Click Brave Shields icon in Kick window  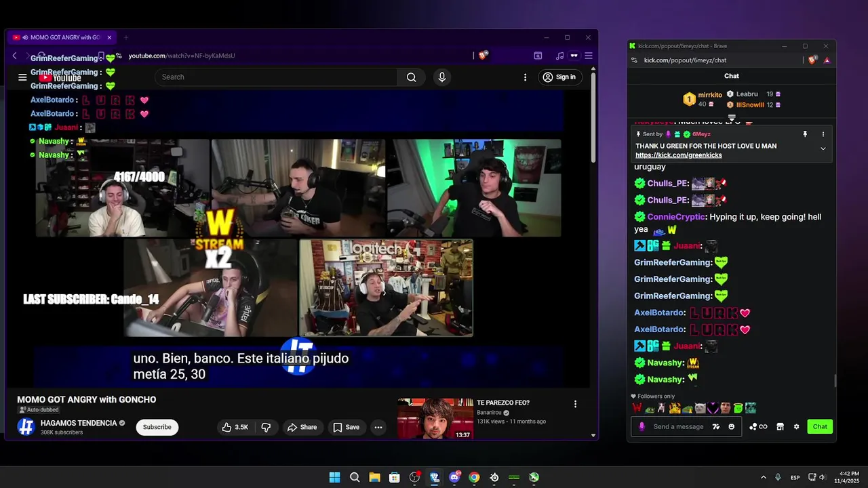[812, 60]
